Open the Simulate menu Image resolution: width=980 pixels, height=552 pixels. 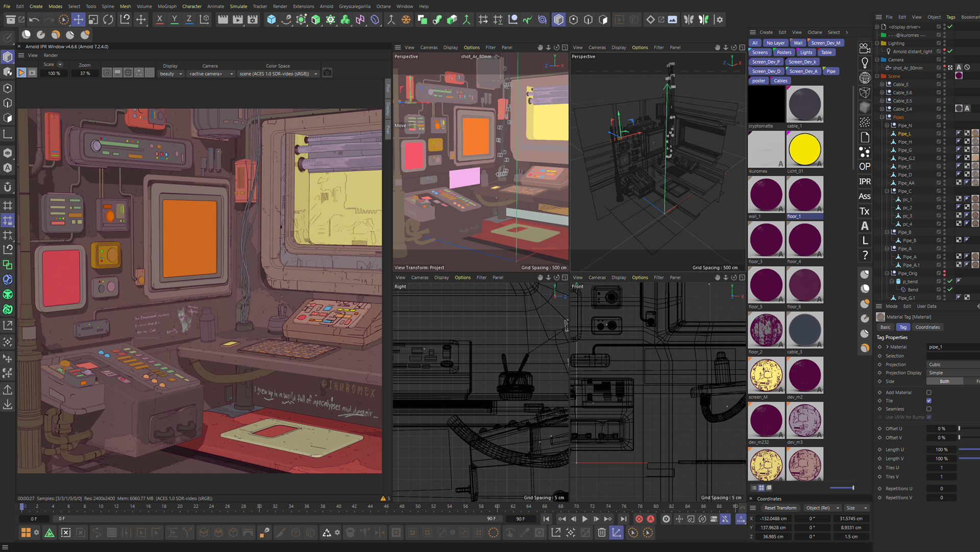(x=238, y=6)
